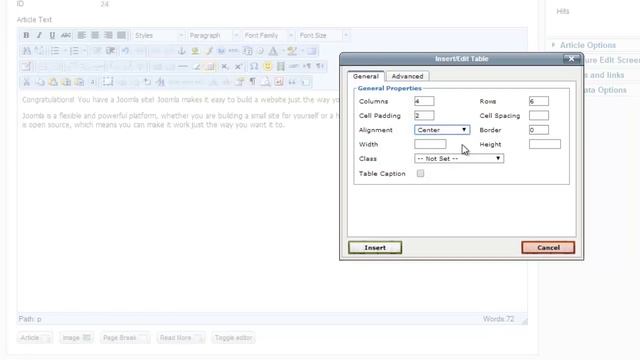Click the Article button below editor
640x360 pixels.
[x=35, y=338]
